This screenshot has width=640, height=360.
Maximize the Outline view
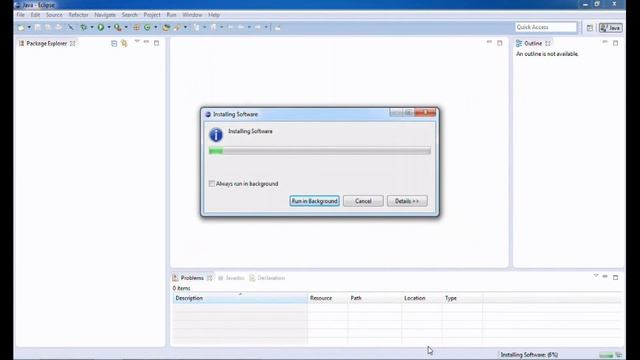616,43
